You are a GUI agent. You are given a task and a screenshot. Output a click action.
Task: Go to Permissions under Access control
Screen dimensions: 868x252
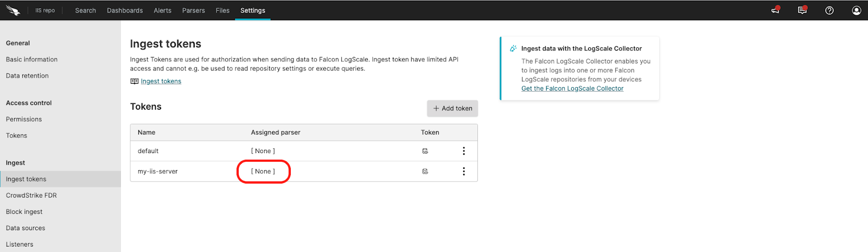pyautogui.click(x=24, y=119)
